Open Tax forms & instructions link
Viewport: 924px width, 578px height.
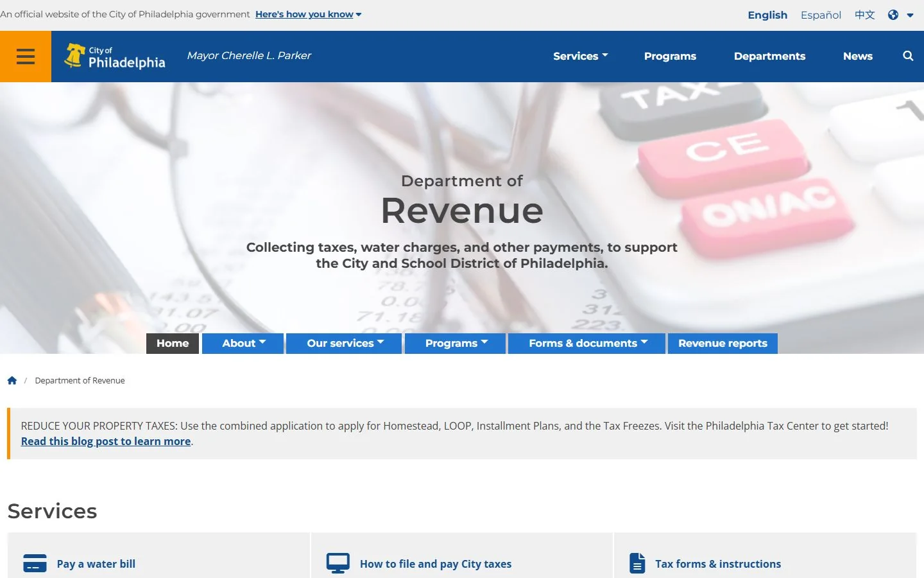point(718,564)
